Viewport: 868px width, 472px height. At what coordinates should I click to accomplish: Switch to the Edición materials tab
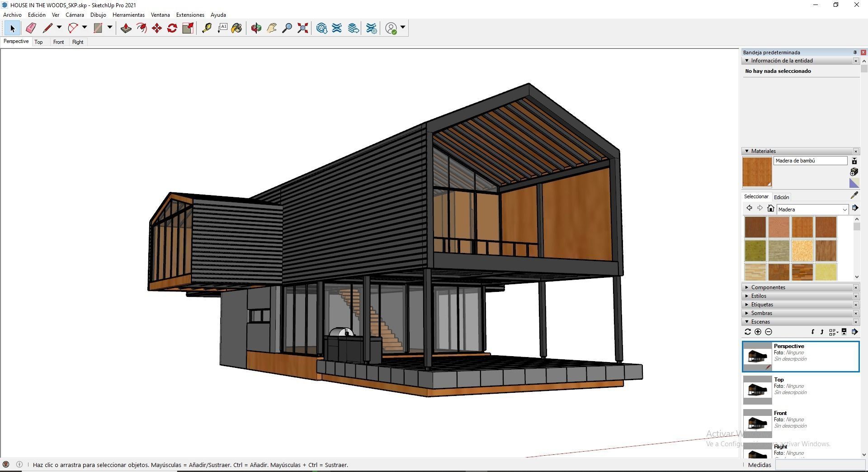coord(781,197)
